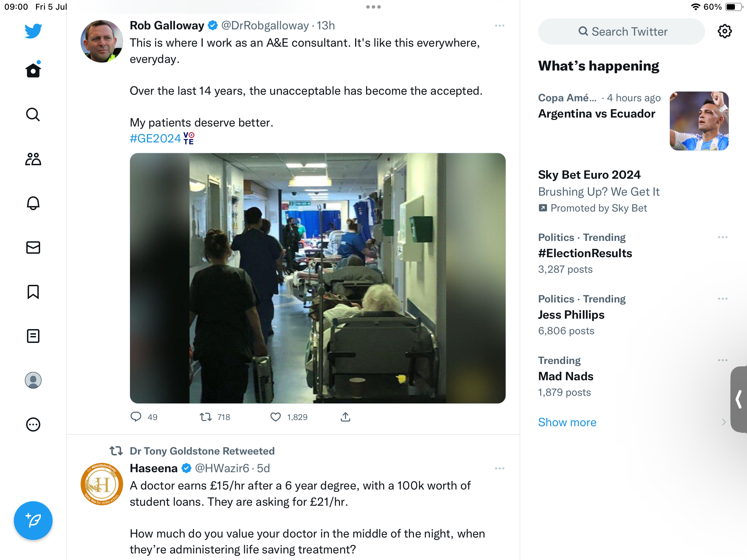The width and height of the screenshot is (747, 560).
Task: Tap the Search Twitter field
Action: pos(621,31)
